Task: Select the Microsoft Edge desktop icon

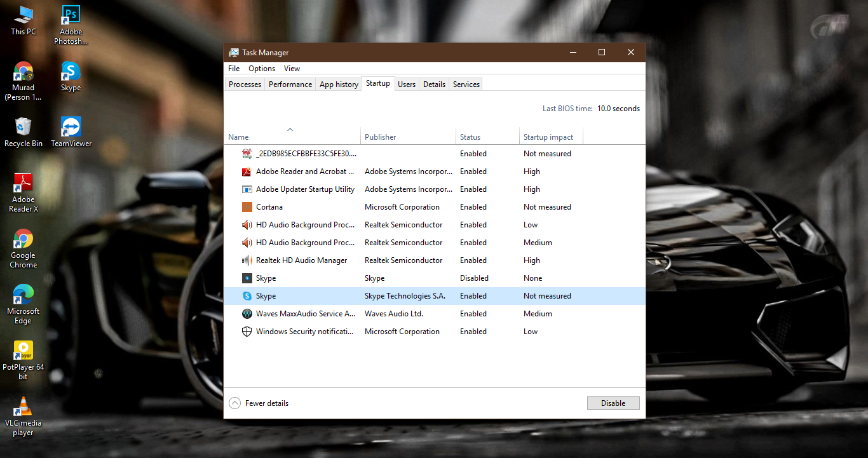Action: point(24,304)
